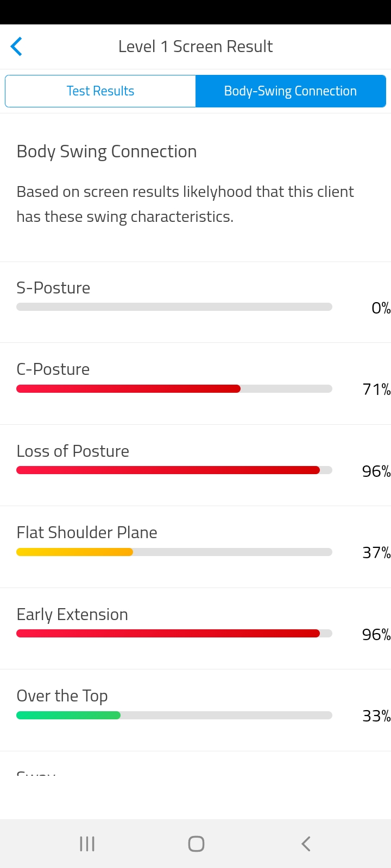Tap the blue back arrow icon
Viewport: 391px width, 868px height.
pyautogui.click(x=16, y=47)
